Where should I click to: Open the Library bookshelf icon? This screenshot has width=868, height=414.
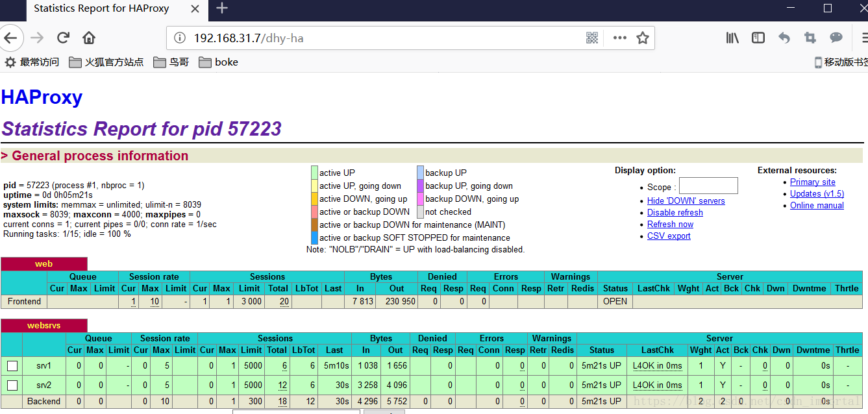(x=732, y=38)
